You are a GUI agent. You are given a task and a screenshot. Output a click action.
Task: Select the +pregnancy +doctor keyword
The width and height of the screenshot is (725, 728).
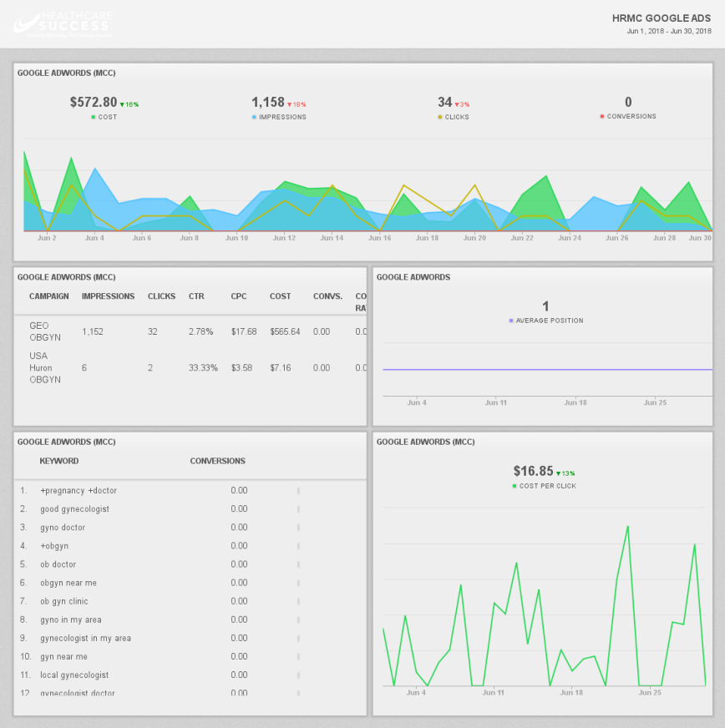[x=79, y=490]
